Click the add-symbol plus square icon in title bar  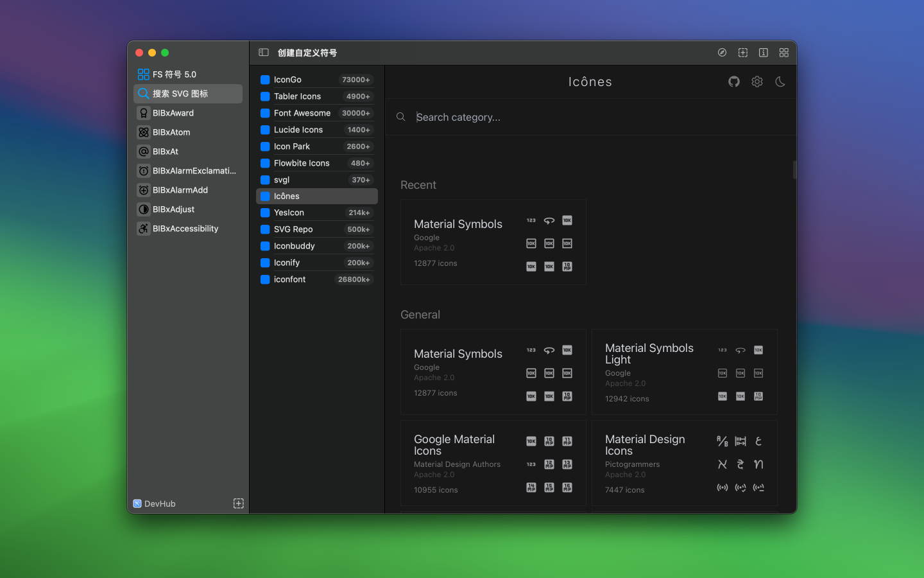click(x=742, y=53)
